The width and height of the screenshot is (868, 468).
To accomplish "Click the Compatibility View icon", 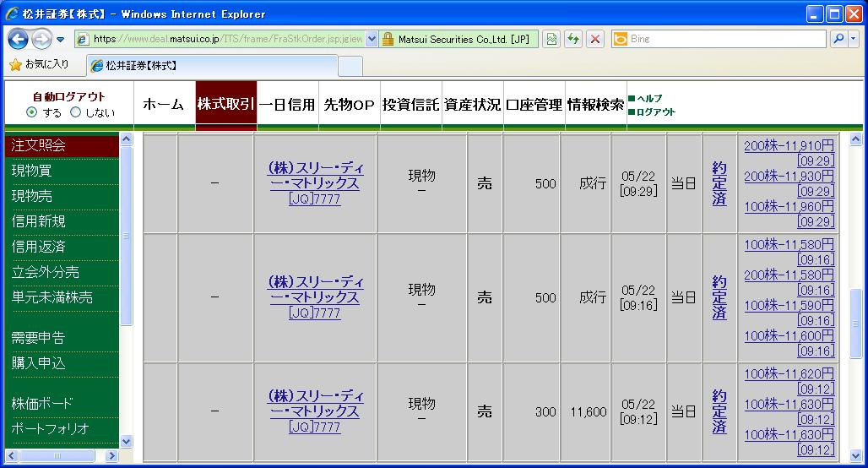I will 552,39.
